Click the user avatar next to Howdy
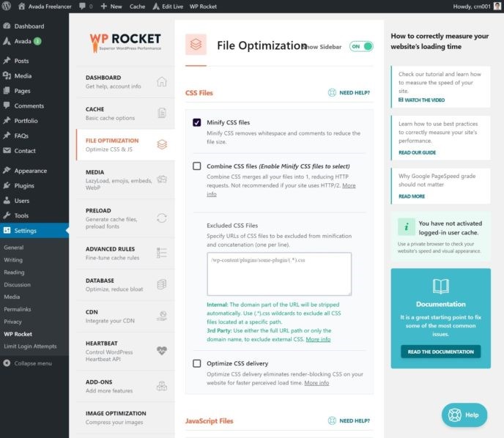Image resolution: width=504 pixels, height=438 pixels. pyautogui.click(x=497, y=6)
